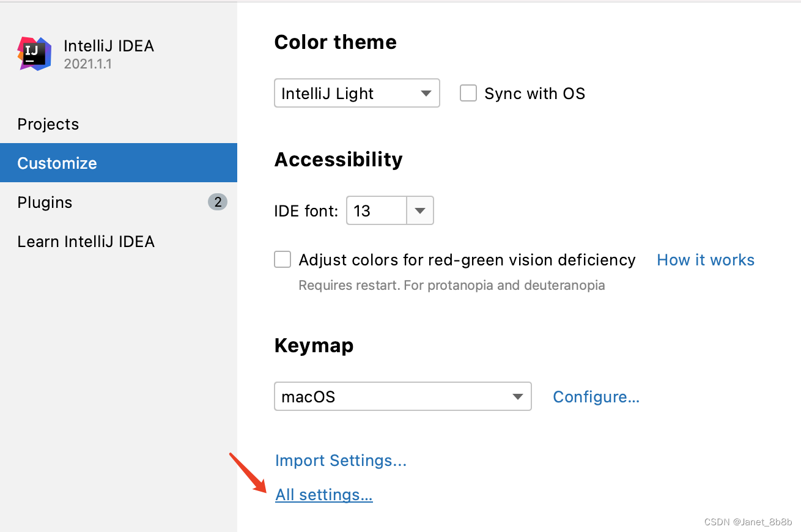The height and width of the screenshot is (532, 801).
Task: Go to Learn IntelliJ IDEA tab
Action: coord(86,242)
